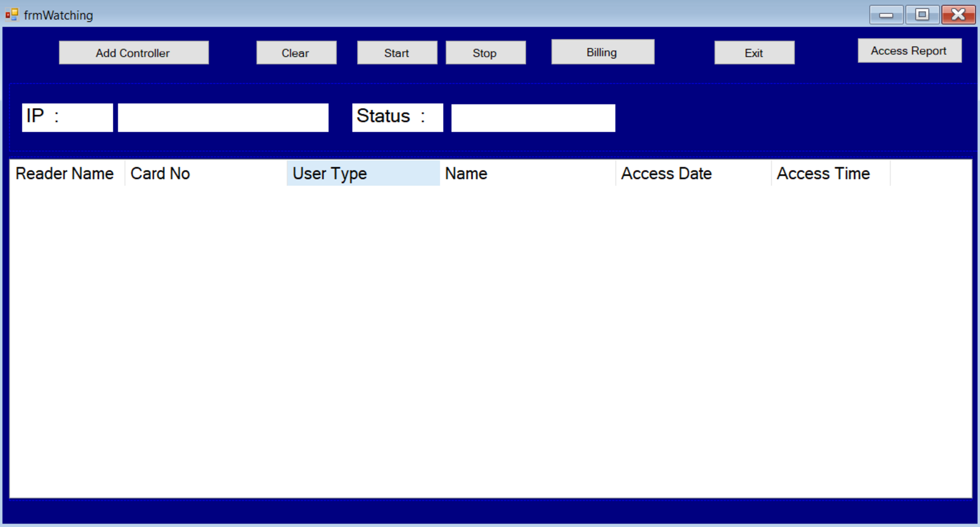
Task: Click the frmWatching application icon in title bar
Action: pyautogui.click(x=12, y=15)
